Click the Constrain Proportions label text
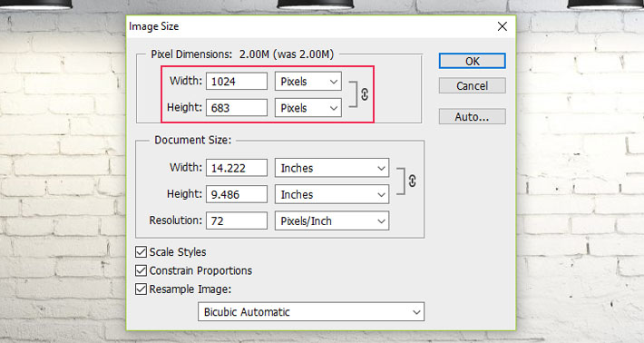The image size is (644, 343). (200, 270)
